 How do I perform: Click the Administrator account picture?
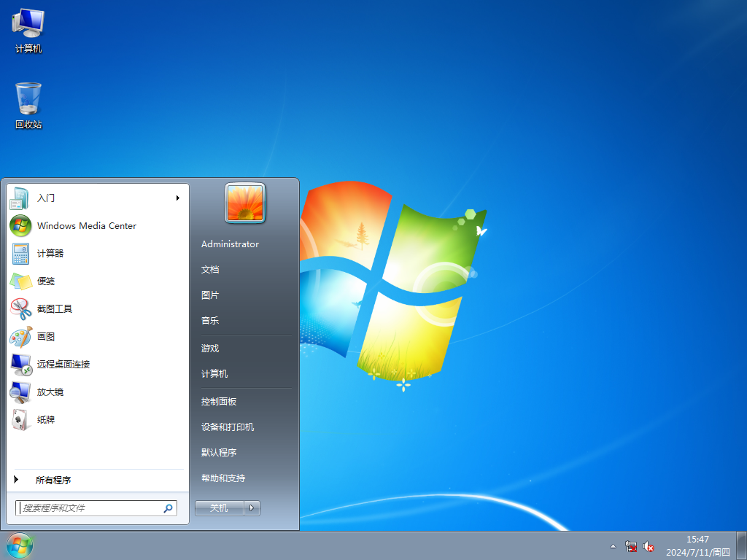point(244,203)
